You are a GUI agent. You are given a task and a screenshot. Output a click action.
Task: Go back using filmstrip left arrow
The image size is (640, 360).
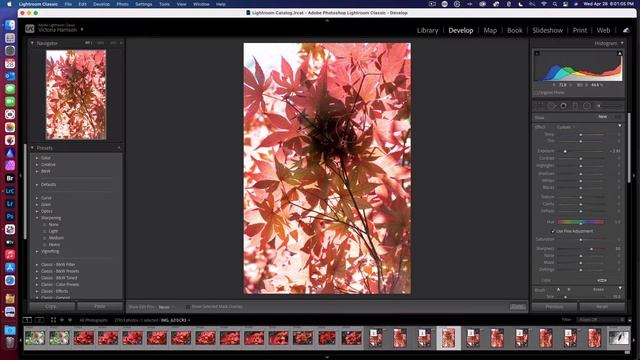pos(62,320)
